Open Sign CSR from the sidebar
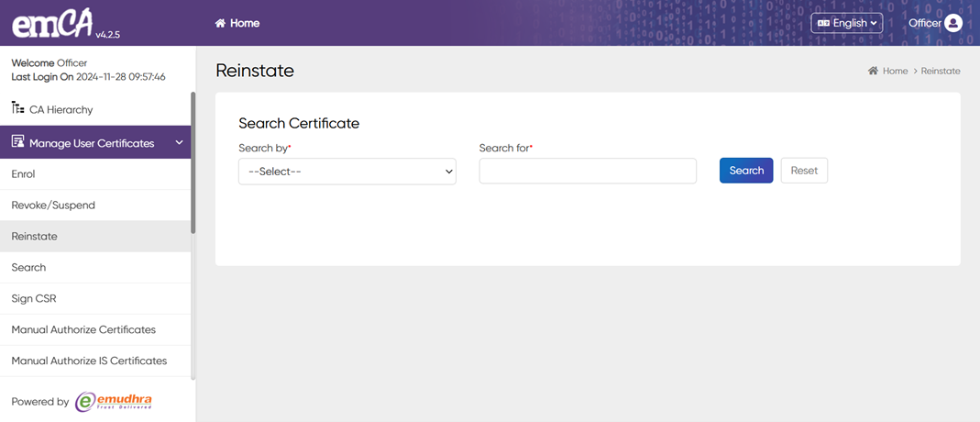This screenshot has height=422, width=980. (34, 299)
